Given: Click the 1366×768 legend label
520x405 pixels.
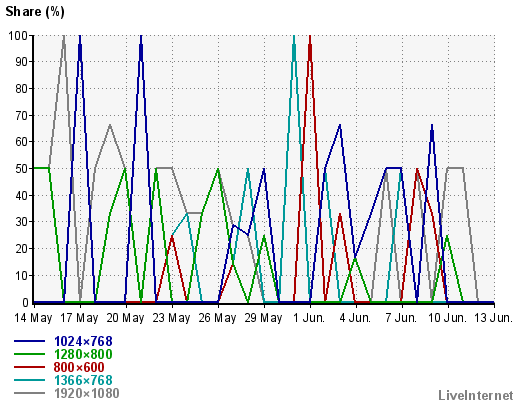Looking at the screenshot, I should 83,380.
